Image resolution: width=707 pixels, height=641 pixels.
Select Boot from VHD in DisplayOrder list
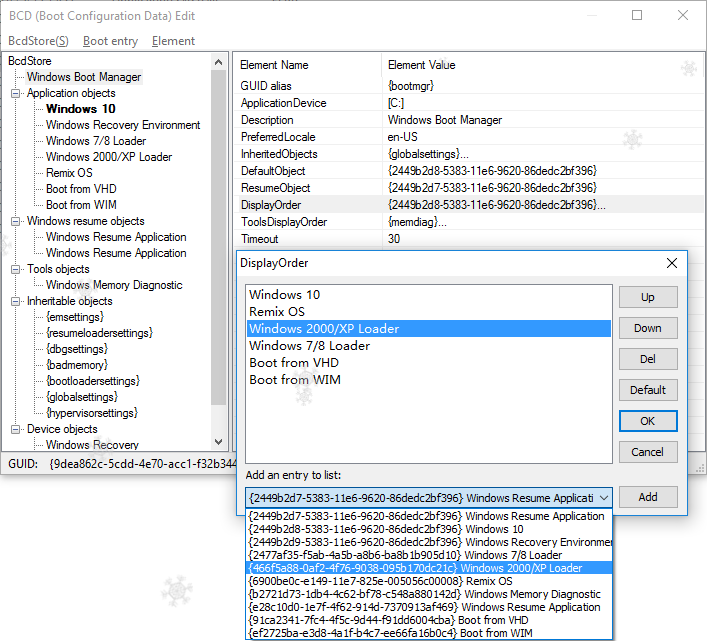click(429, 363)
